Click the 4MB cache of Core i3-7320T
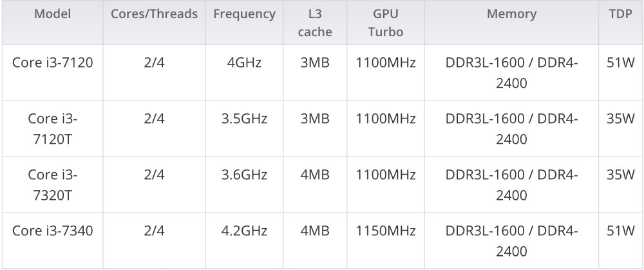 [315, 175]
